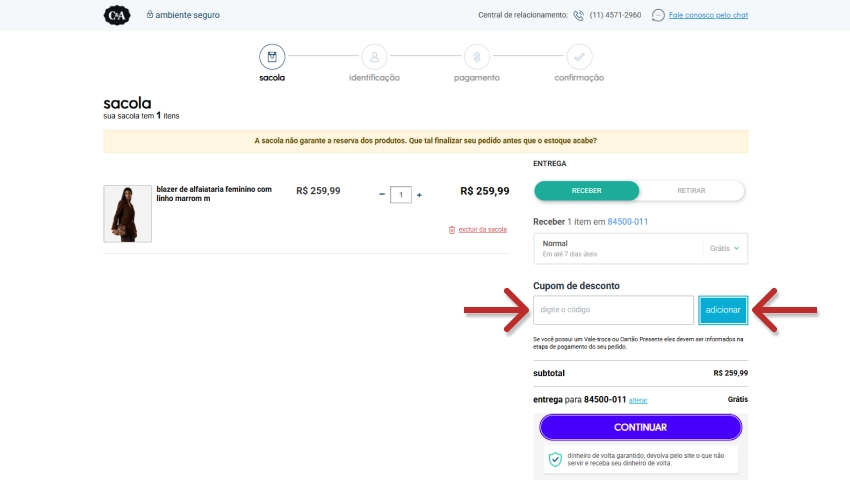Click the identificação step icon

pyautogui.click(x=374, y=56)
